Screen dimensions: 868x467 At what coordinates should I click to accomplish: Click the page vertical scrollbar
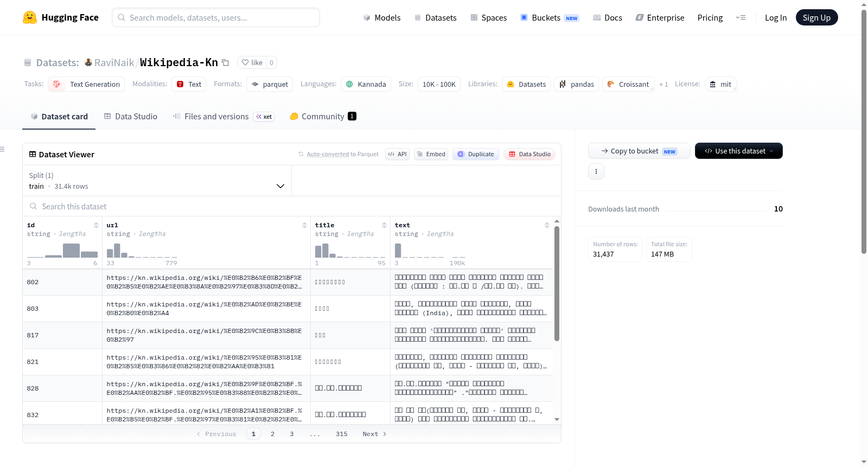[864, 132]
